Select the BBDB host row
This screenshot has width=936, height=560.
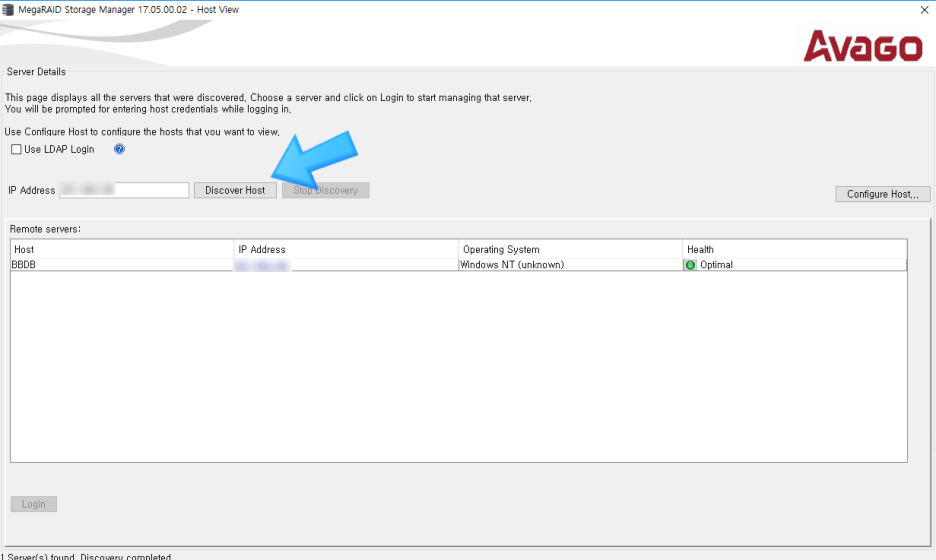pos(458,264)
